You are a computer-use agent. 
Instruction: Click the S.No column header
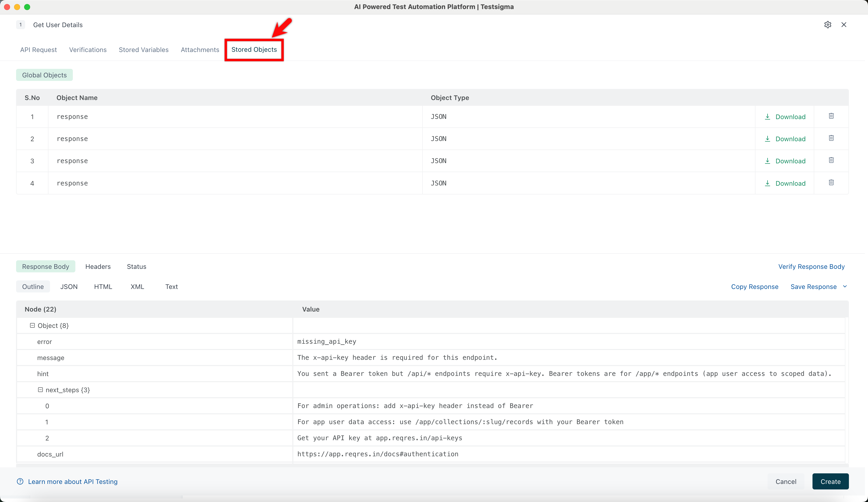(x=32, y=97)
